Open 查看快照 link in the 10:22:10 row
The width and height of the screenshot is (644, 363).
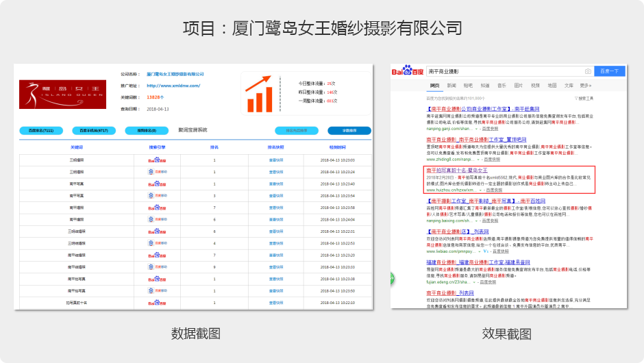tap(276, 303)
